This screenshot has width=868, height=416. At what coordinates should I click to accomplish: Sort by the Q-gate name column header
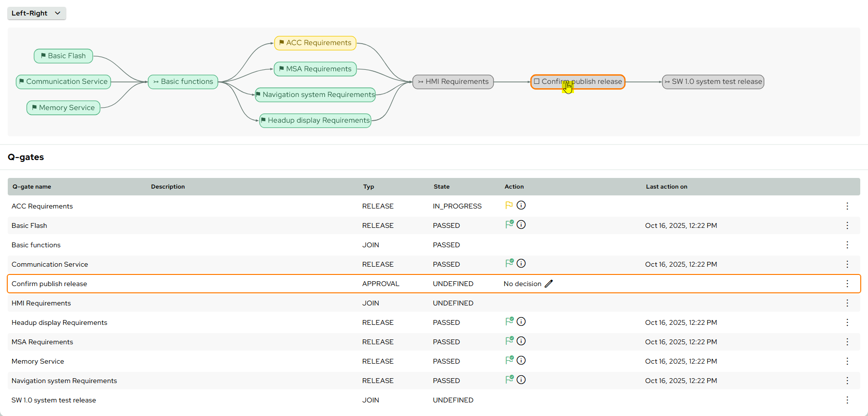coord(32,187)
